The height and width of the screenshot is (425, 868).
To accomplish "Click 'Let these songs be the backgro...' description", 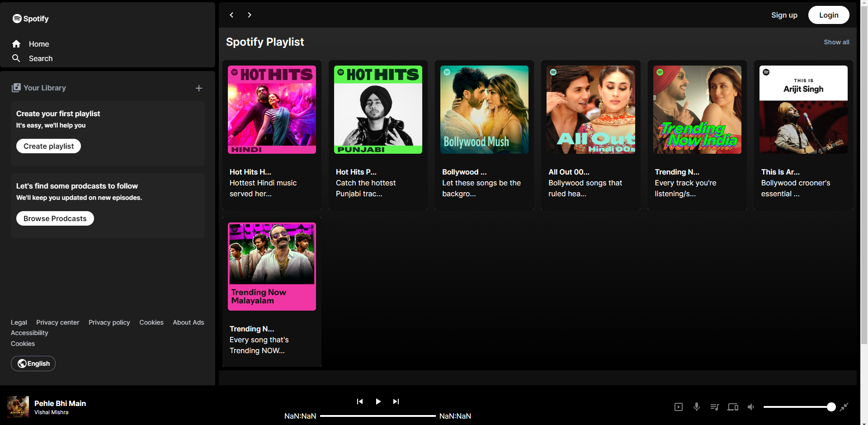I will (481, 188).
